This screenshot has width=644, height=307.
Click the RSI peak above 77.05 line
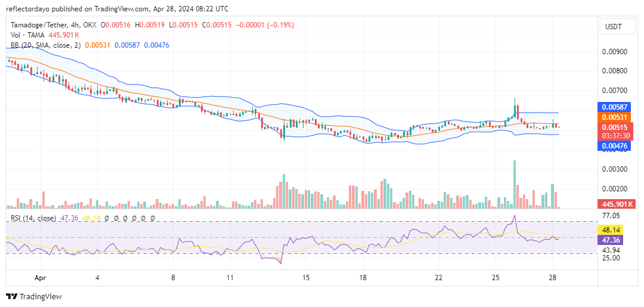pyautogui.click(x=514, y=216)
